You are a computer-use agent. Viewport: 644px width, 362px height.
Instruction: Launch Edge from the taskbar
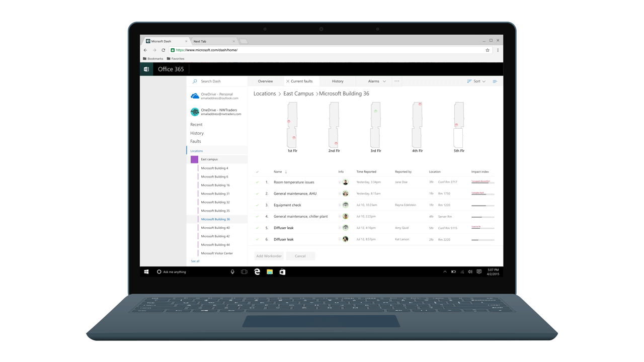(x=257, y=272)
